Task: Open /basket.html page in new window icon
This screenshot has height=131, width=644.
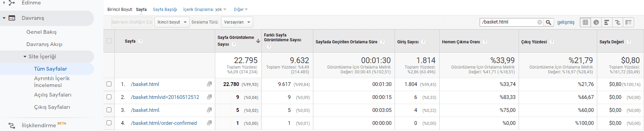Action: (209, 84)
